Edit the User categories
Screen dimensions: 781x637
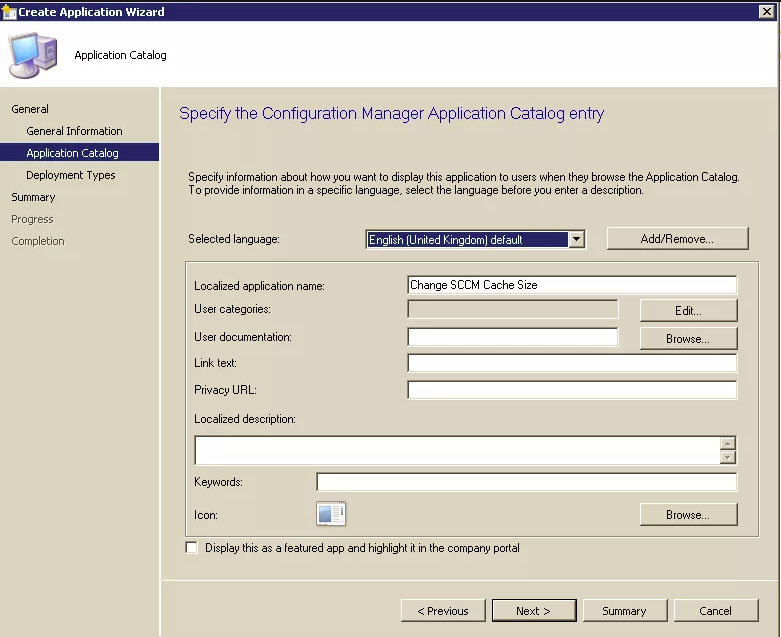coord(688,310)
